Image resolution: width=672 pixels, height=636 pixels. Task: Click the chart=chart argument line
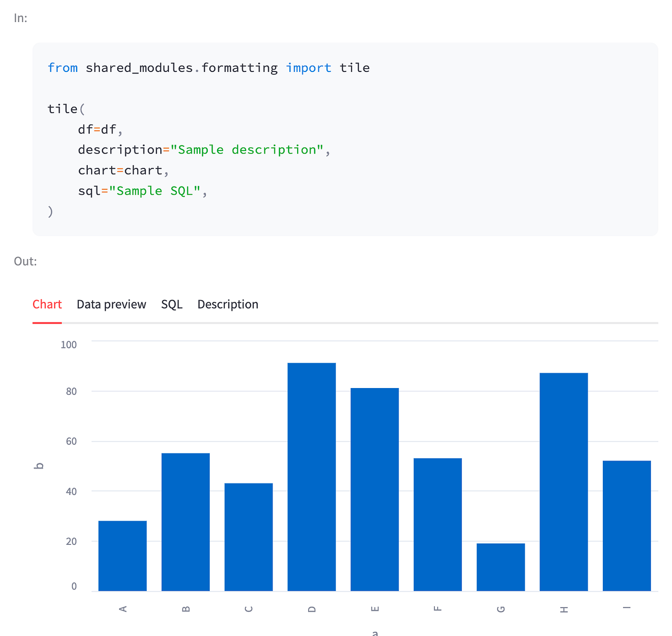click(x=123, y=170)
